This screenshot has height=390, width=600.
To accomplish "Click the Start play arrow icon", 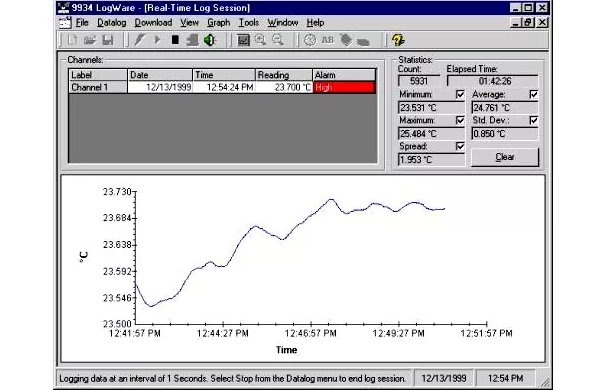I will 157,40.
